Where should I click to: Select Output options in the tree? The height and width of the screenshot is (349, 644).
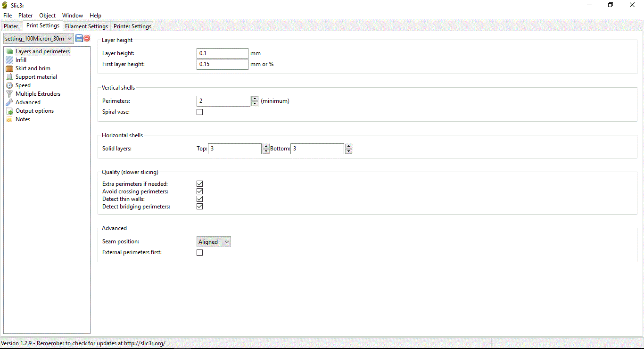pos(34,111)
